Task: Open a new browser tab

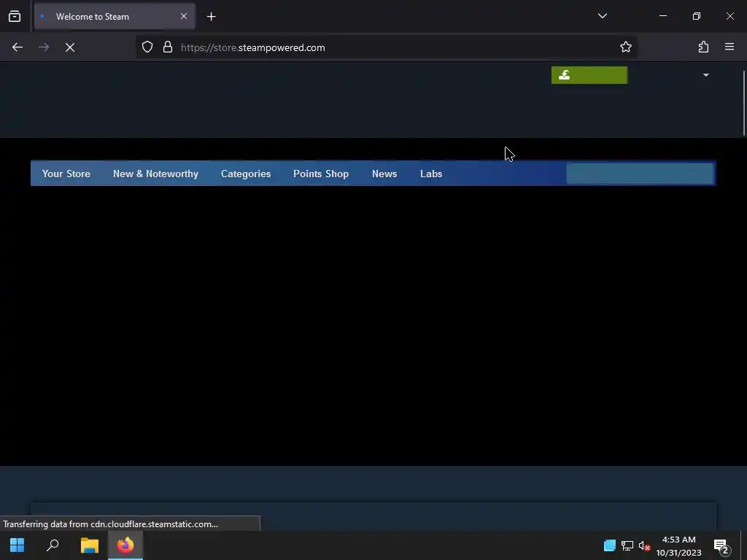Action: 211,17
